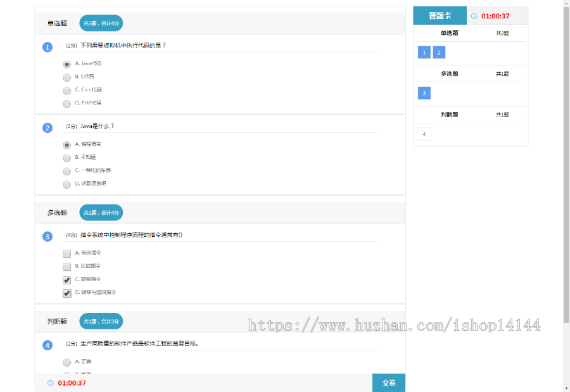Image resolution: width=570 pixels, height=392 pixels.
Task: Uncheck the "D. 转移与返回指令" checkbox
Action: point(66,293)
